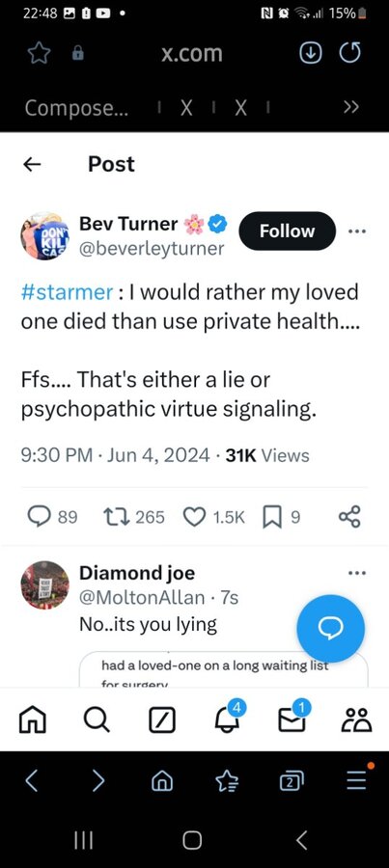Tap the reply comment icon showing 89
This screenshot has width=389, height=868.
click(x=39, y=517)
